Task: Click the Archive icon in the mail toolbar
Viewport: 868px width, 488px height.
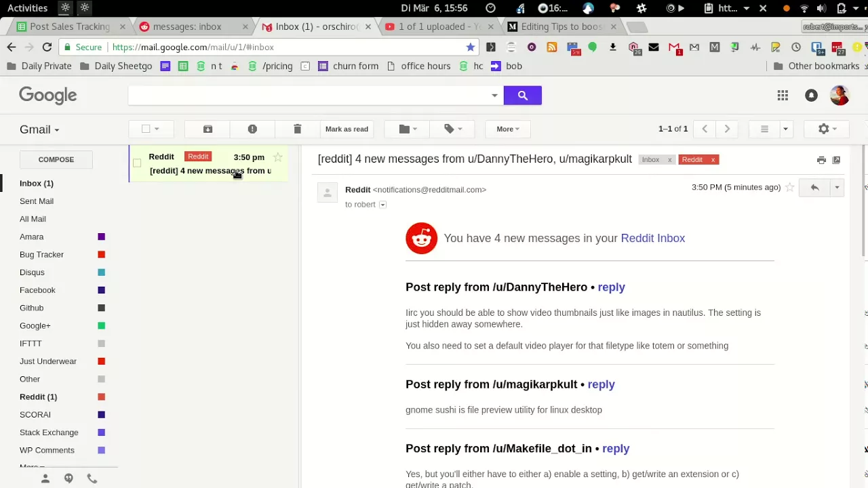Action: point(208,129)
